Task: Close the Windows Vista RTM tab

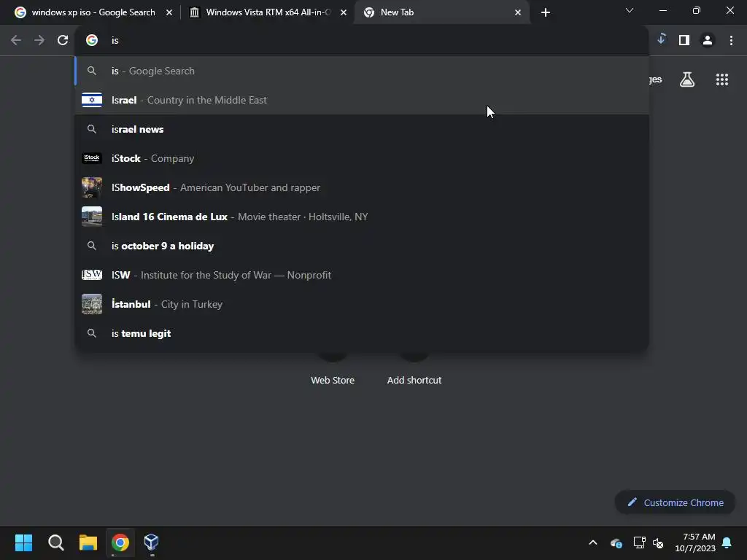Action: point(344,12)
